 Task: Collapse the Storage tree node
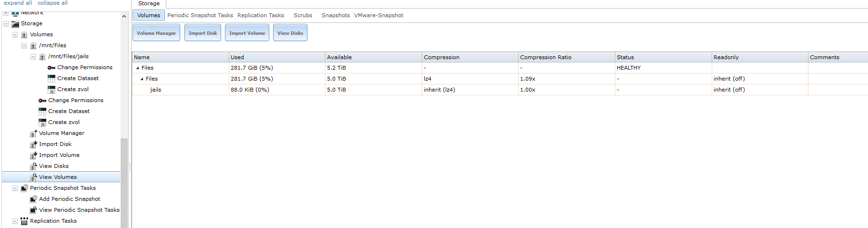pyautogui.click(x=6, y=23)
